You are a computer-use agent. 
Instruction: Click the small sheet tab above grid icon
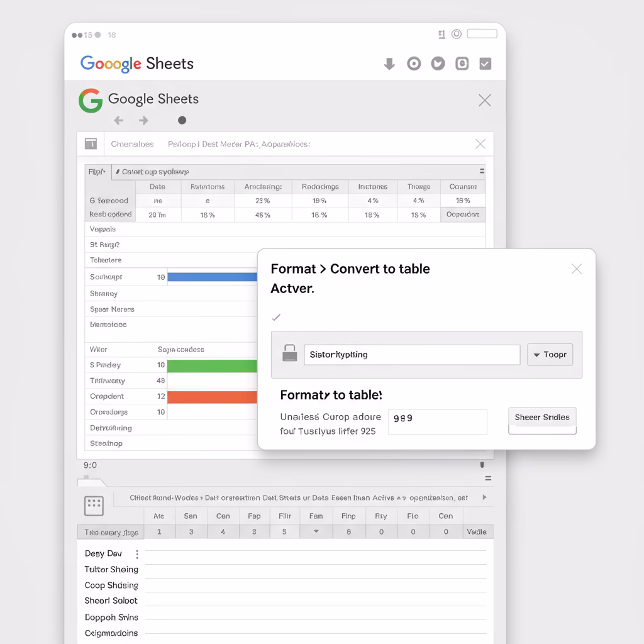point(92,482)
